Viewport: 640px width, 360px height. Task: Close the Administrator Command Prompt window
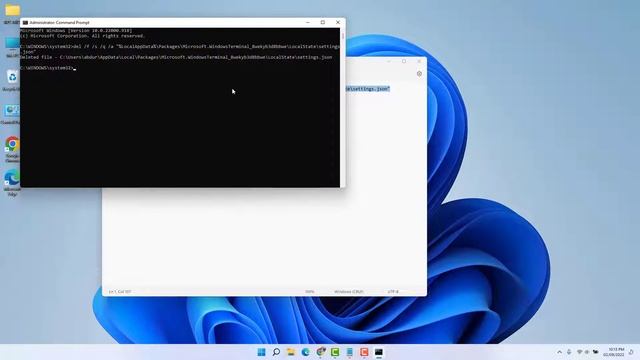[338, 22]
